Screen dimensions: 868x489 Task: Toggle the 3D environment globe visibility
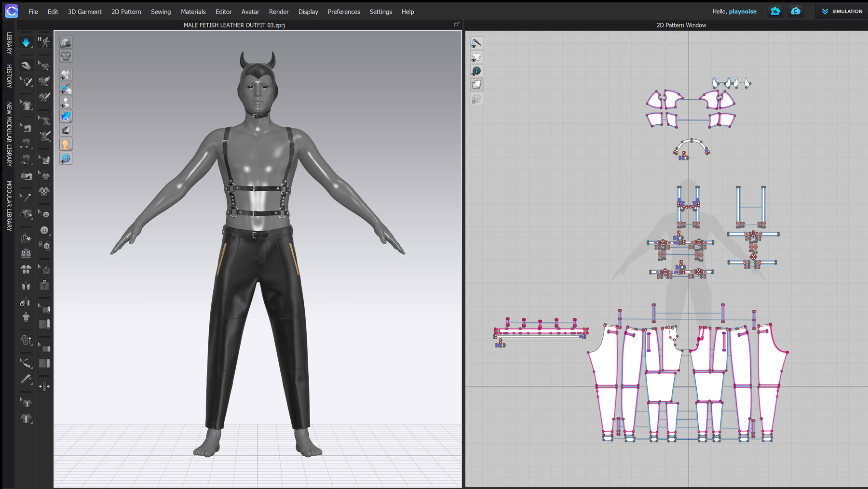pyautogui.click(x=66, y=159)
